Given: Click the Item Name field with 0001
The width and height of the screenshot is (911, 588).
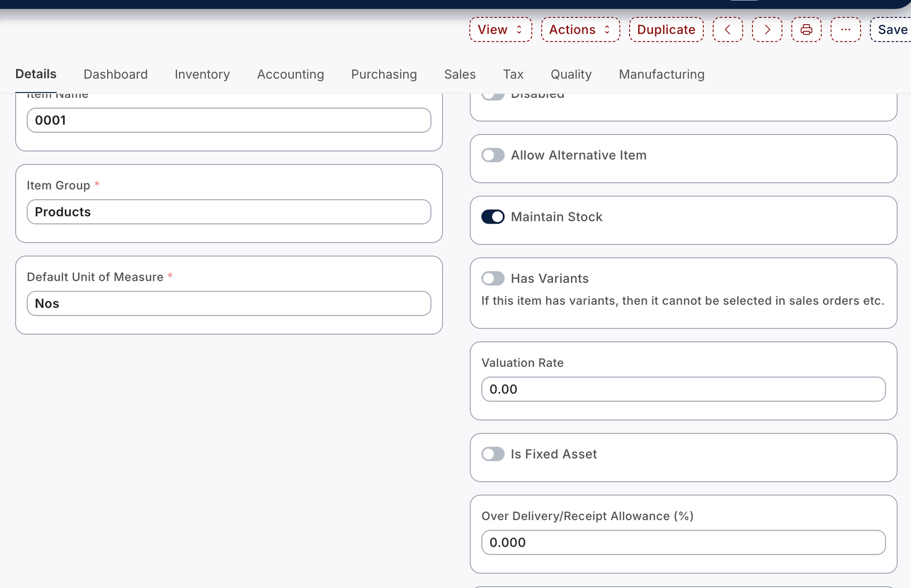Looking at the screenshot, I should [x=229, y=120].
